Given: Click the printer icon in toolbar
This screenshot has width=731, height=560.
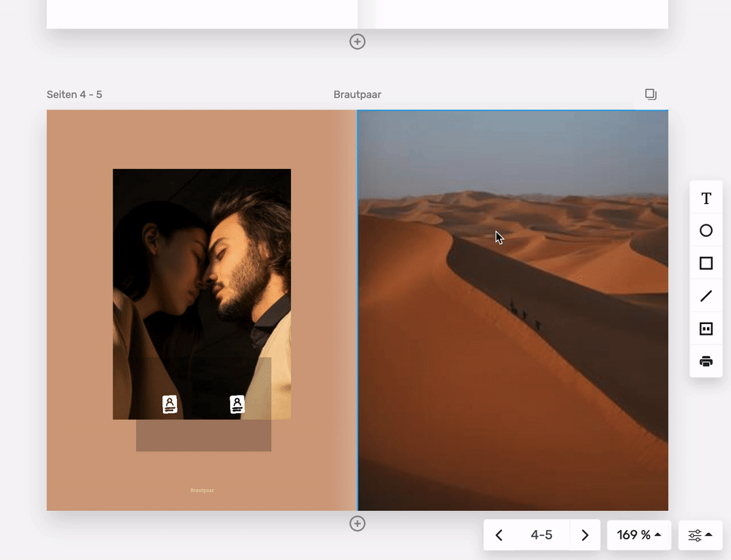Looking at the screenshot, I should [706, 361].
